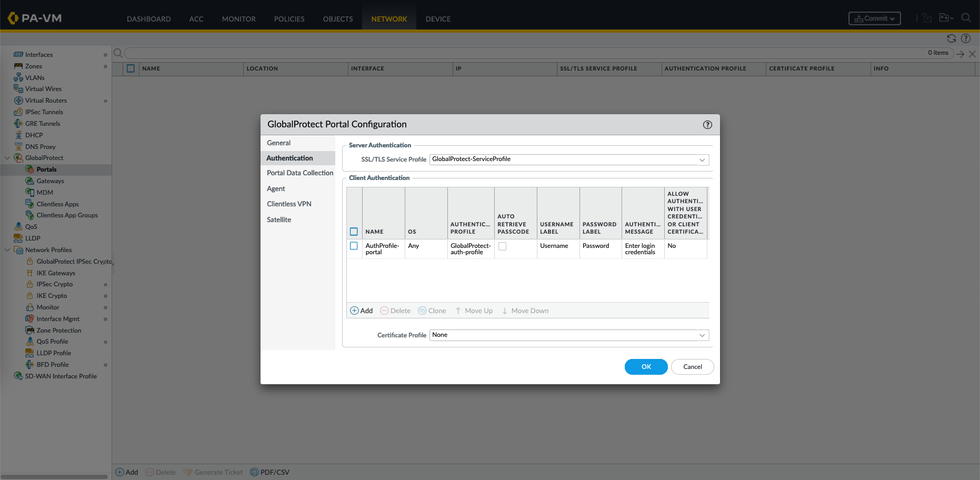Export table using PDF/CSV icon
This screenshot has width=980, height=480.
(255, 472)
